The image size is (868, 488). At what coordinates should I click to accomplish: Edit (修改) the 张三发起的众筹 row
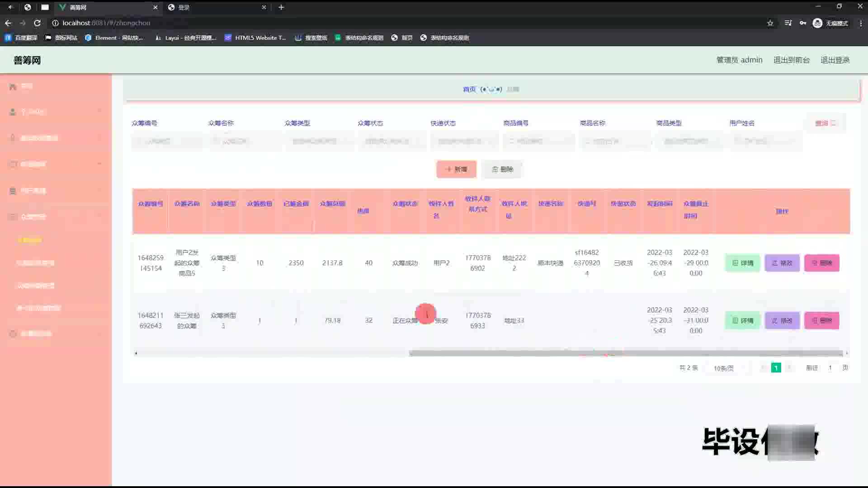[x=782, y=320]
